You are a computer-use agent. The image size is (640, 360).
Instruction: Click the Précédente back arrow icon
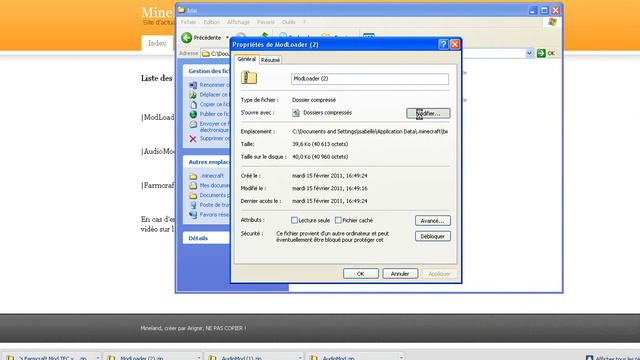[187, 38]
